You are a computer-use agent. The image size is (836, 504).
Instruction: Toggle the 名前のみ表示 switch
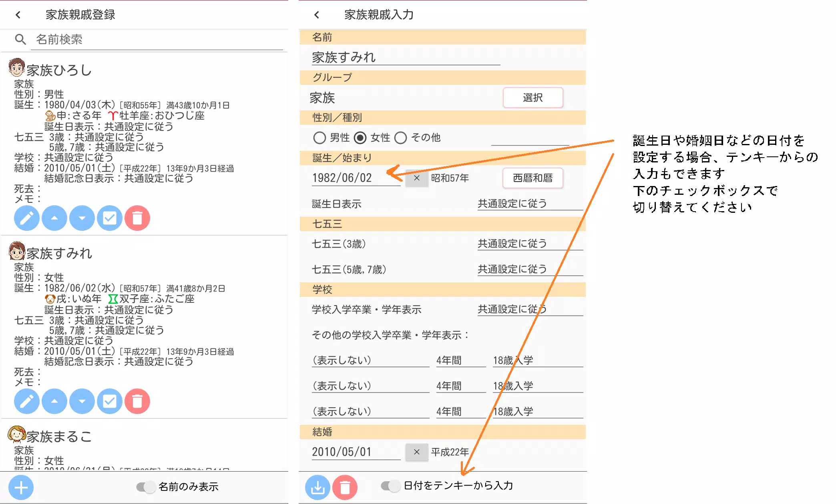146,487
